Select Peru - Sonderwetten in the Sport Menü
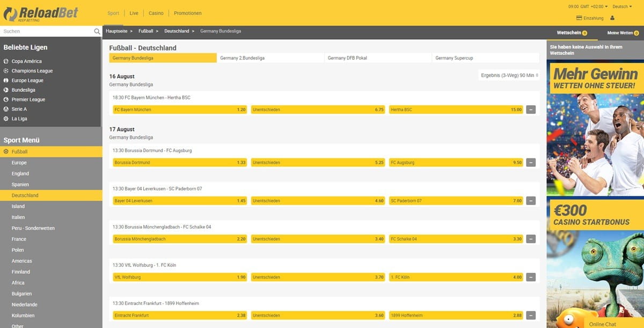 (51, 228)
